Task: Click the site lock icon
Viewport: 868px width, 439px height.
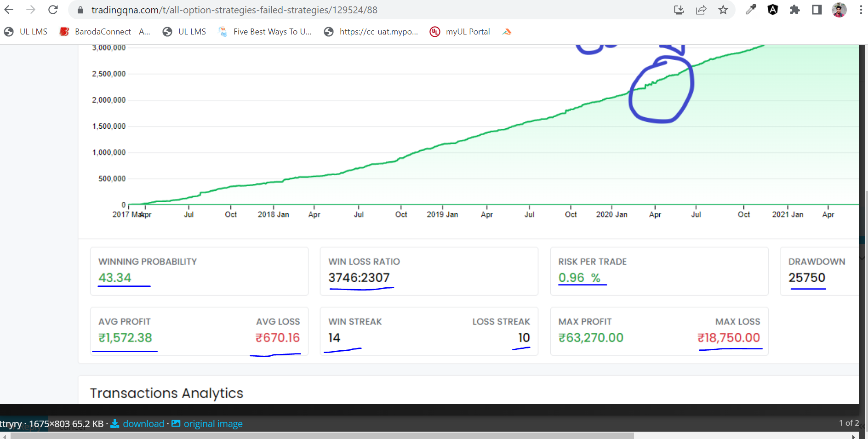Action: pos(80,10)
